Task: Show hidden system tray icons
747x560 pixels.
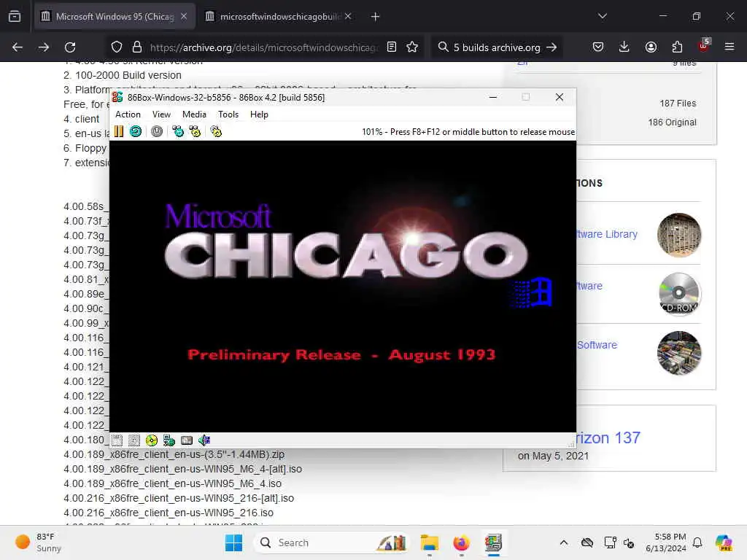Action: click(x=564, y=542)
